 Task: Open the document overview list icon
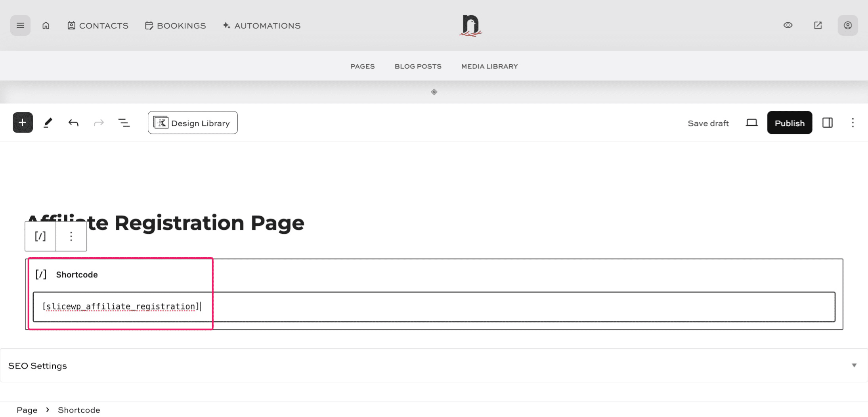click(124, 122)
